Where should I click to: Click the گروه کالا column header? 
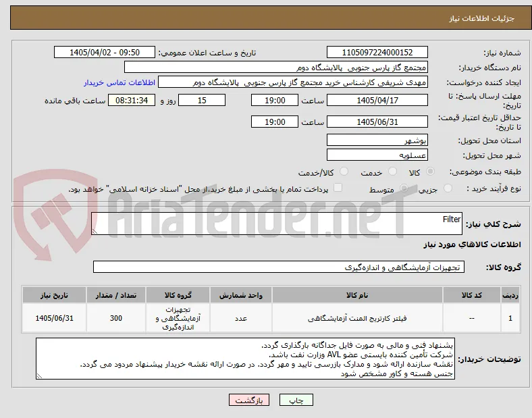(x=178, y=295)
